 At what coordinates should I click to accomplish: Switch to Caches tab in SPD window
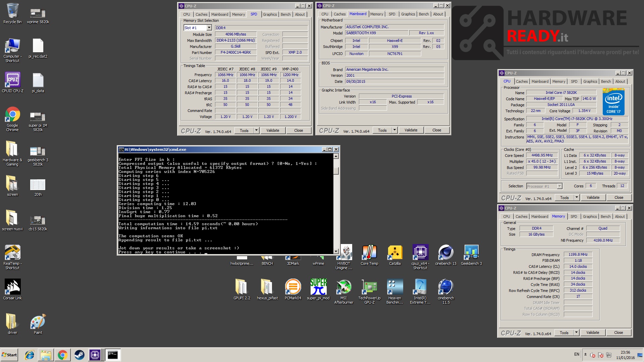coord(201,14)
